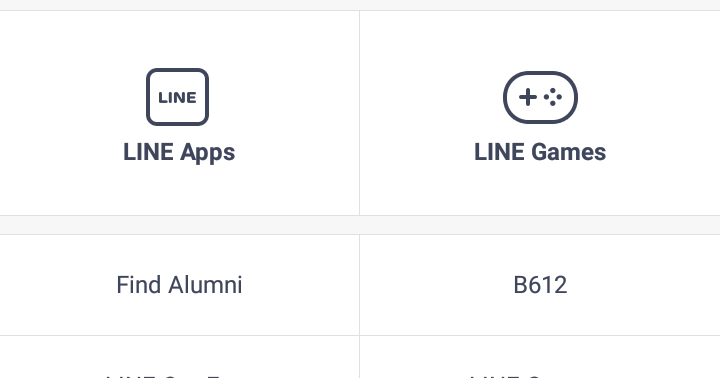
Task: Click blank area left of Find Alumni
Action: click(55, 285)
